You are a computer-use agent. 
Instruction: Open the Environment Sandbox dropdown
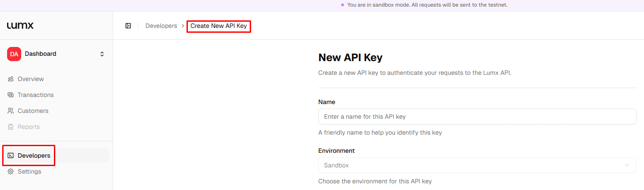477,165
